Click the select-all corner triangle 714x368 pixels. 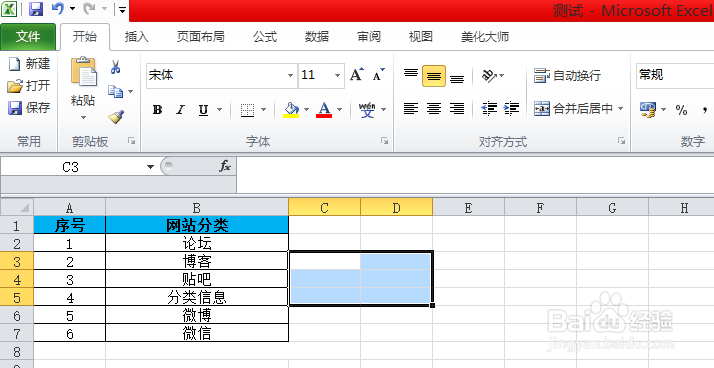tap(17, 207)
